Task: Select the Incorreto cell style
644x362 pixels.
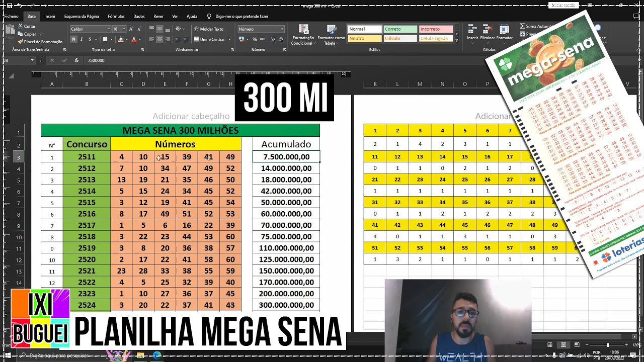Action: 436,29
